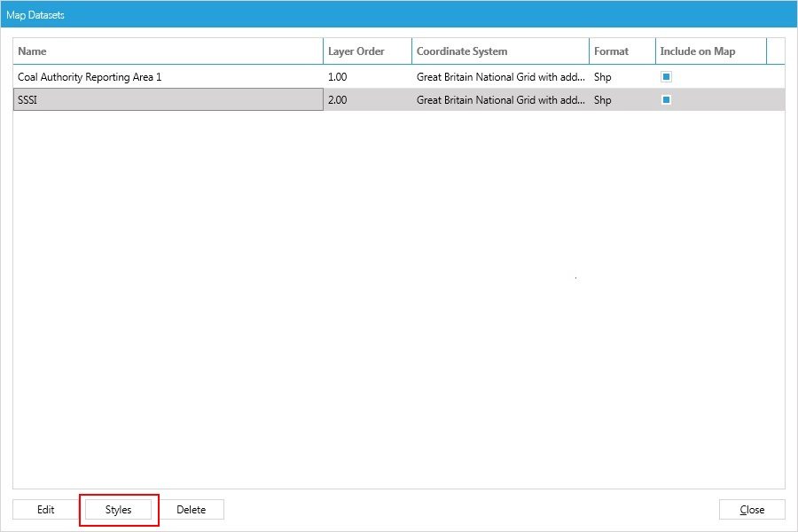Click the 1.00 layer order value

[337, 76]
